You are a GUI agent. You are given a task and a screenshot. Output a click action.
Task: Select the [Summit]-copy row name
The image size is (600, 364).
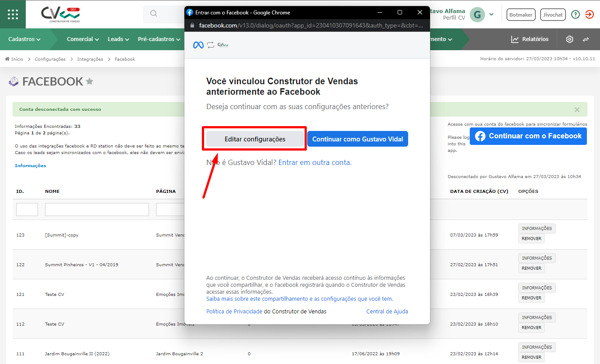(62, 235)
